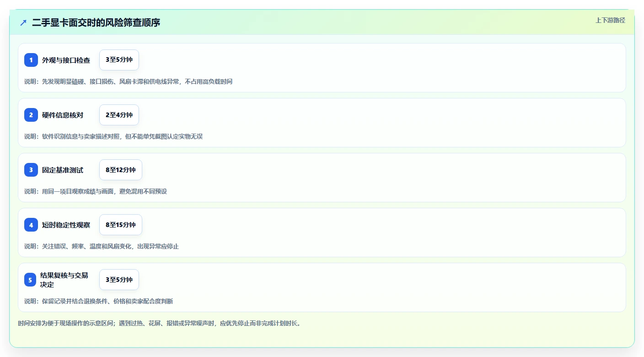Click the arrow icon beside the title
The image size is (644, 357).
click(23, 22)
